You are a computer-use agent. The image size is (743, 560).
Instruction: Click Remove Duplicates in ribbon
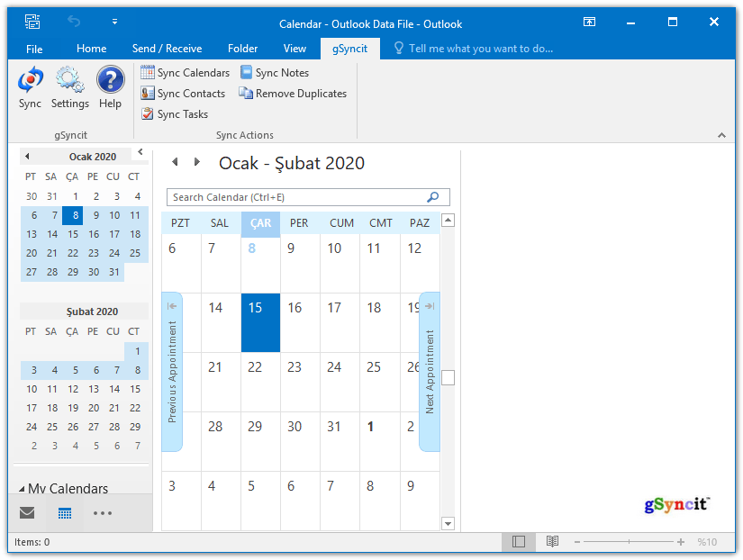point(293,94)
